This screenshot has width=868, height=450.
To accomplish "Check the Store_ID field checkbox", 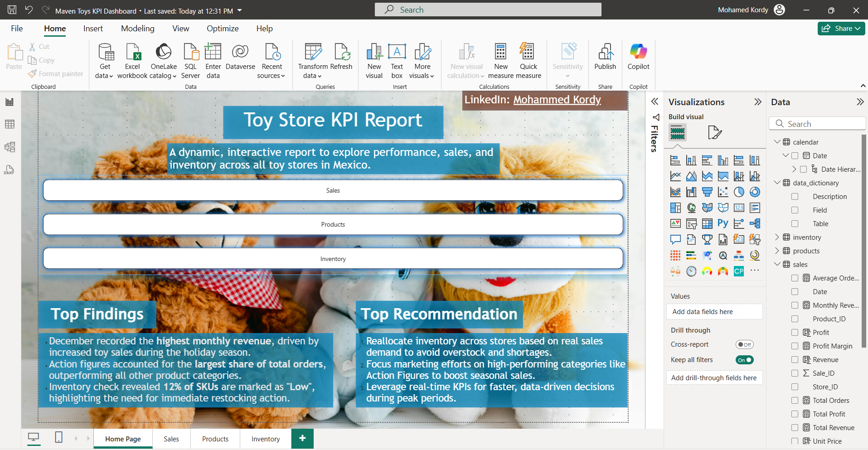I will click(795, 387).
